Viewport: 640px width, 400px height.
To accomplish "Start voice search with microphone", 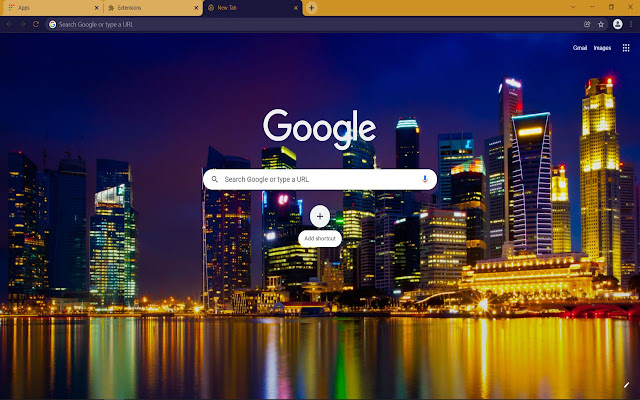I will pos(424,179).
